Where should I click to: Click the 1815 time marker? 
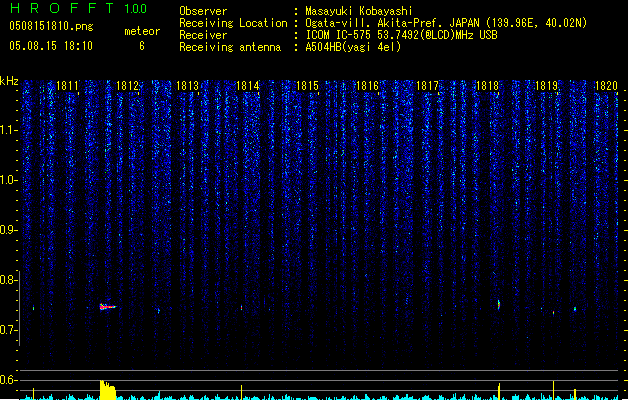pos(307,86)
